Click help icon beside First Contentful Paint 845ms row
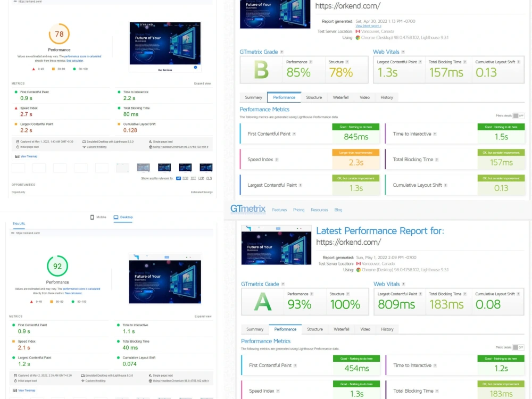This screenshot has height=399, width=532. (294, 134)
